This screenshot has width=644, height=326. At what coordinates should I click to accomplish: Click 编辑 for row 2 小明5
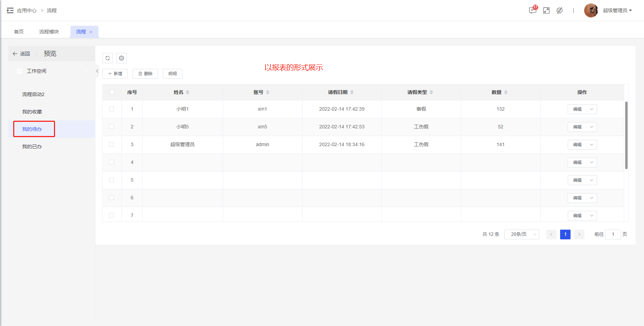(x=578, y=127)
